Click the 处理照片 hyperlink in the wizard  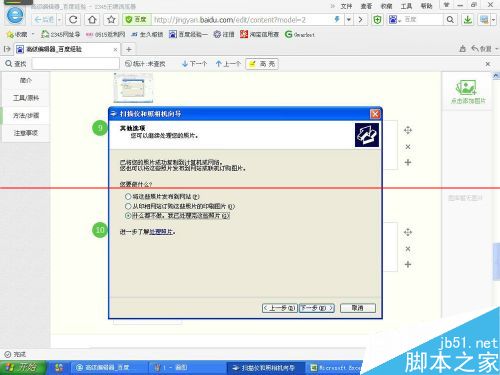[161, 232]
